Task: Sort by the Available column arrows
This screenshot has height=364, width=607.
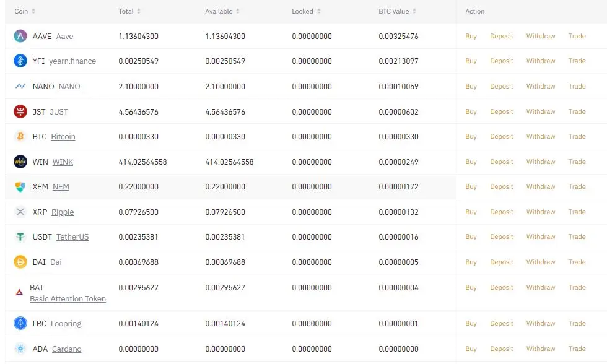Action: click(x=238, y=11)
